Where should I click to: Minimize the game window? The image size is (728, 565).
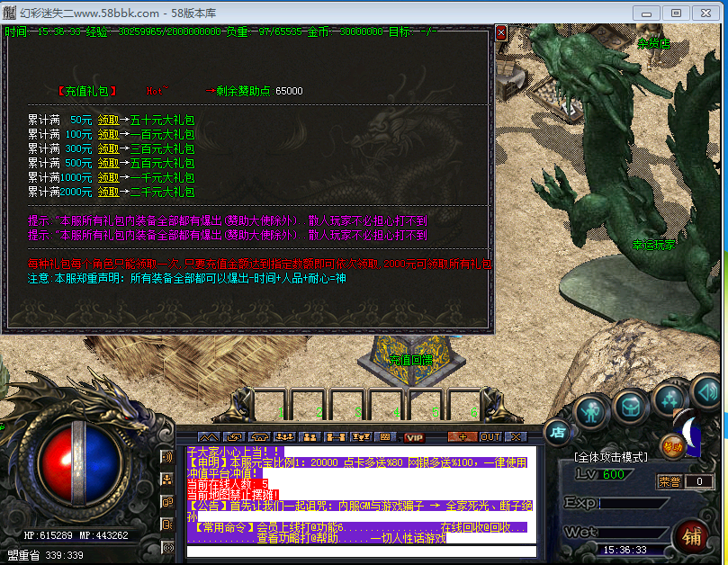[646, 13]
